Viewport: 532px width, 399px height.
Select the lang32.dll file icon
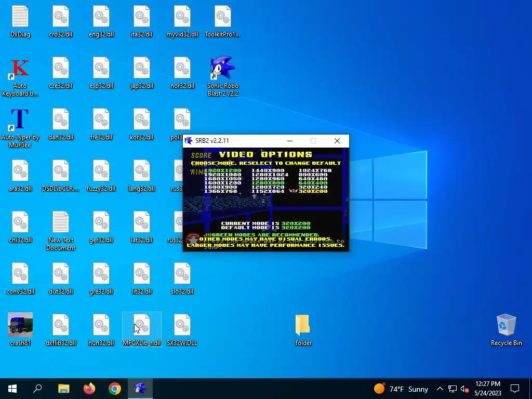coord(141,170)
